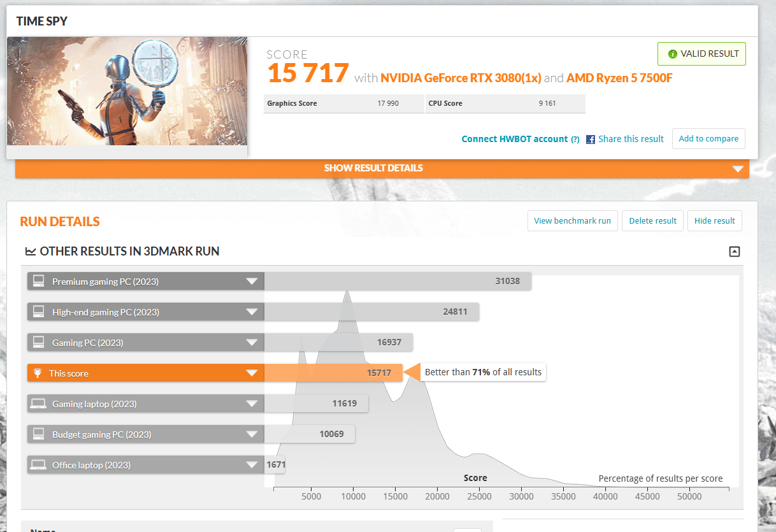Click the Delete result button
This screenshot has width=776, height=532.
click(x=652, y=221)
